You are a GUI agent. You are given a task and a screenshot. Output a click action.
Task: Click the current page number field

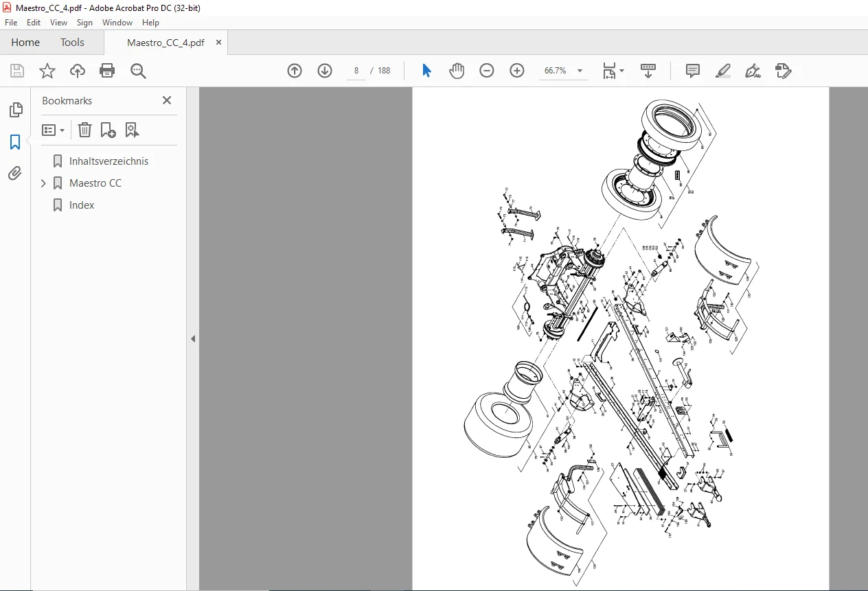(x=356, y=71)
